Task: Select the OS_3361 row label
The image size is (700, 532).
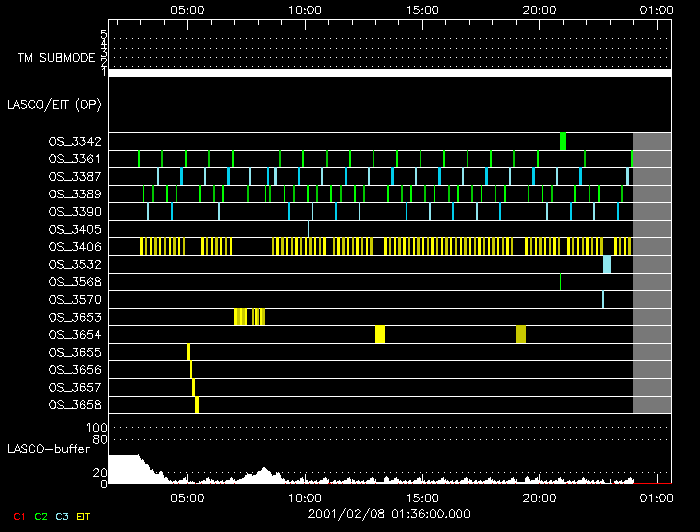Action: point(75,159)
